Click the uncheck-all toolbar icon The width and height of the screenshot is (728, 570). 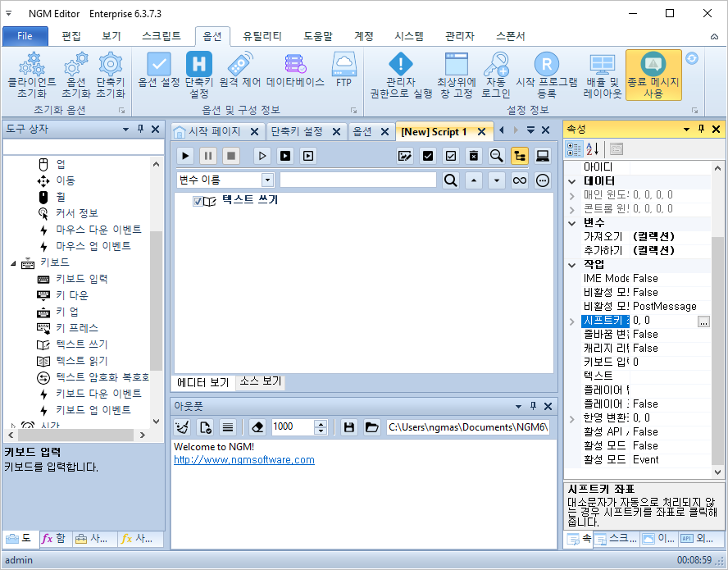450,156
